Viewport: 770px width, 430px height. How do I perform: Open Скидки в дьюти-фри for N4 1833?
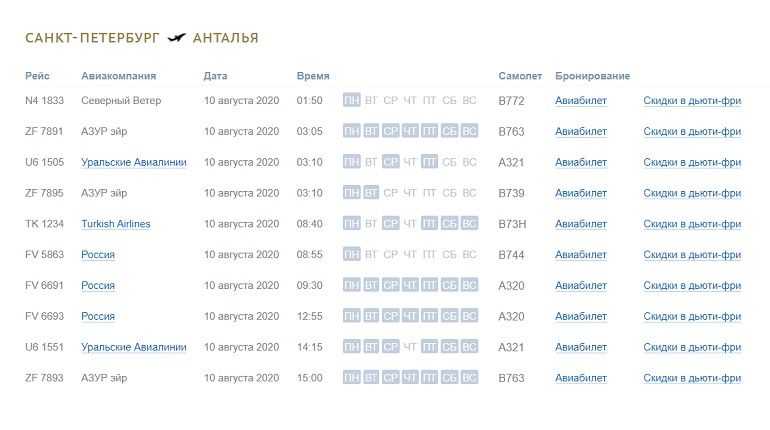tap(692, 101)
